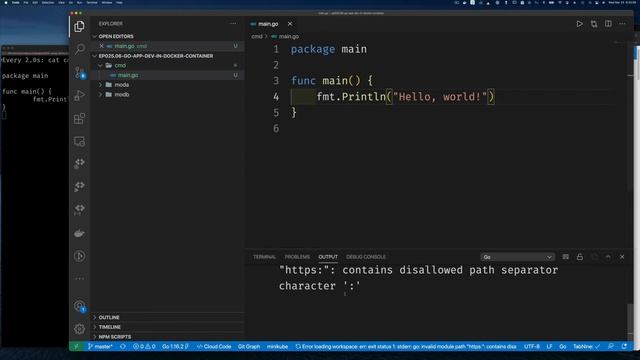Image resolution: width=640 pixels, height=360 pixels.
Task: Open the Run and Debug view
Action: click(x=80, y=96)
